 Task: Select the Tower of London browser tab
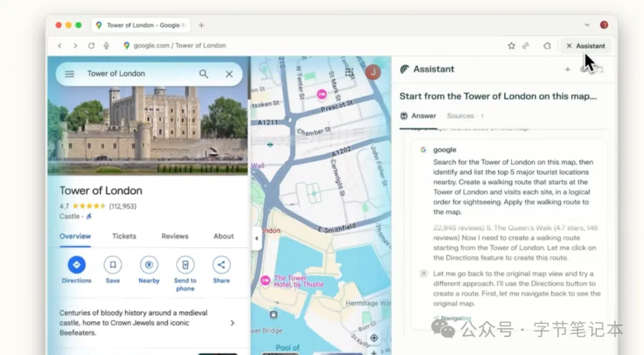141,25
